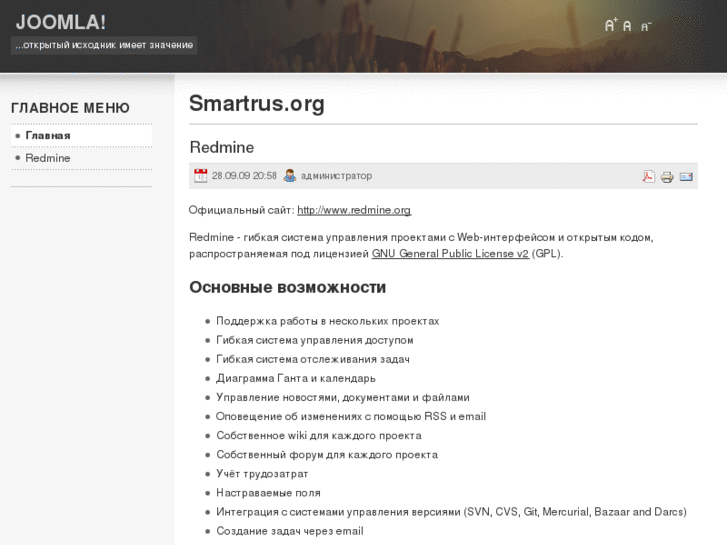
Task: Click the администратор author name
Action: 336,176
